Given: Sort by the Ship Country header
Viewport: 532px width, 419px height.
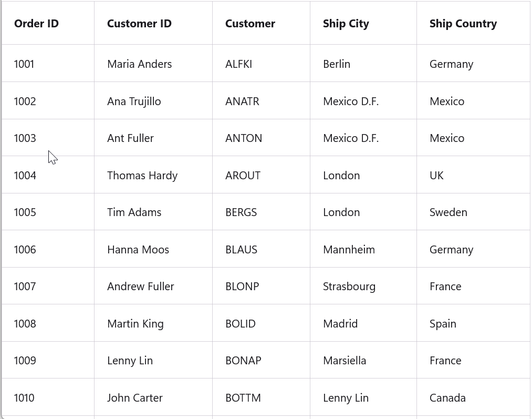Looking at the screenshot, I should (463, 24).
